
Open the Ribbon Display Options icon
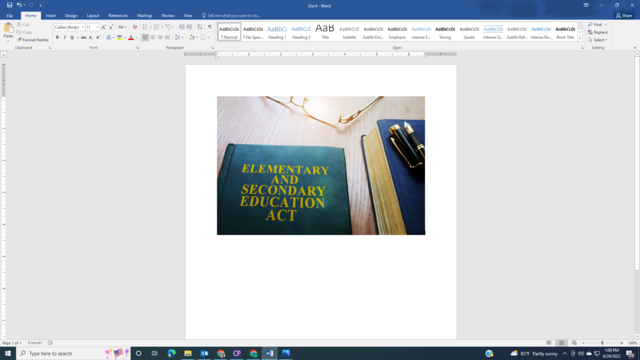pos(586,5)
